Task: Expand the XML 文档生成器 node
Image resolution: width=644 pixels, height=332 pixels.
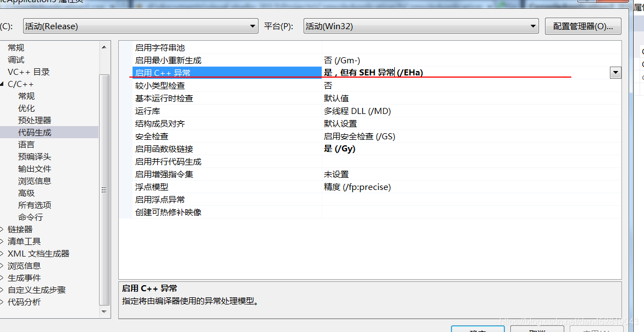Action: click(2, 253)
